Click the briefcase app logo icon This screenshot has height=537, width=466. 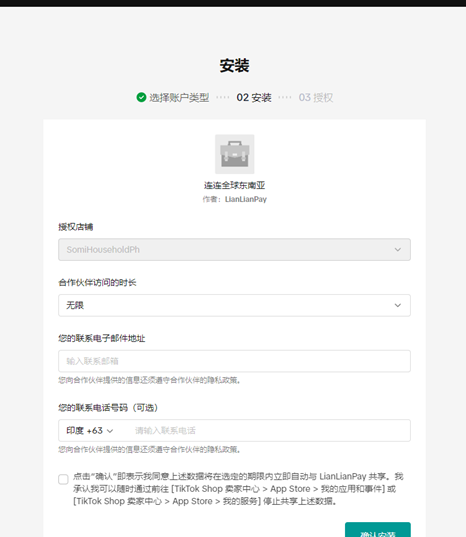[235, 154]
